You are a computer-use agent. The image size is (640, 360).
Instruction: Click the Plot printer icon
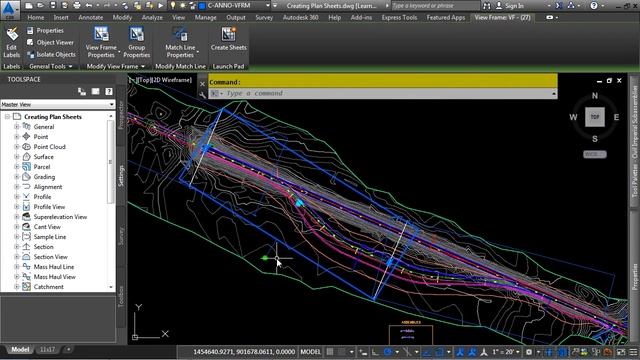coord(77,6)
